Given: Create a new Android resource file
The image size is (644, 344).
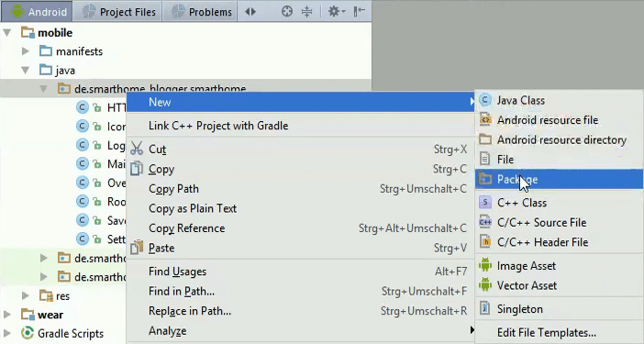Looking at the screenshot, I should coord(560,120).
